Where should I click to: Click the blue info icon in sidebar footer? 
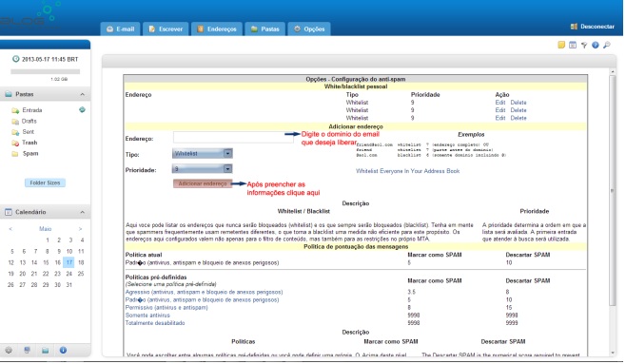[x=63, y=350]
